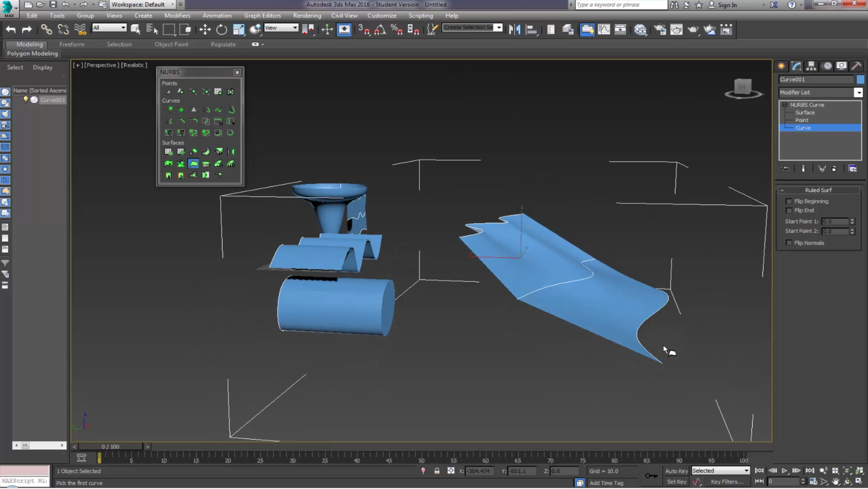Open the Create command panel tab
Image resolution: width=868 pixels, height=489 pixels.
pyautogui.click(x=781, y=66)
